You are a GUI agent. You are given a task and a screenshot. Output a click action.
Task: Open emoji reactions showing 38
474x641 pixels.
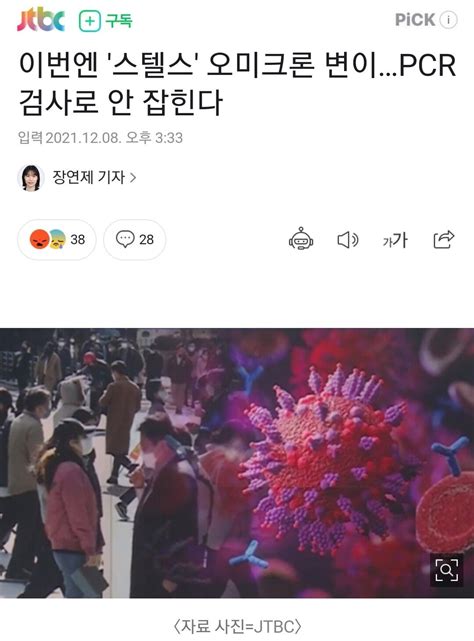click(57, 240)
